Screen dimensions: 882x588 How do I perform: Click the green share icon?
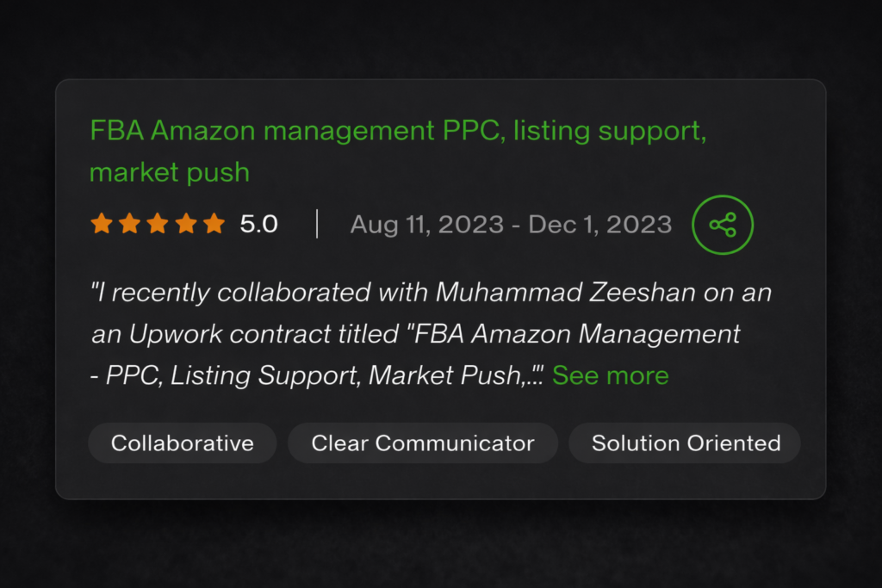point(723,225)
